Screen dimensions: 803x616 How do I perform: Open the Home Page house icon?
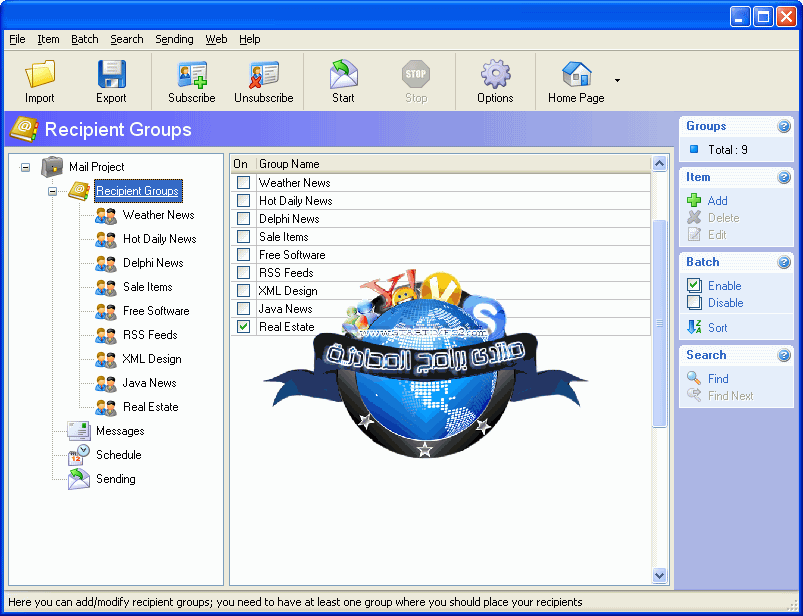577,74
